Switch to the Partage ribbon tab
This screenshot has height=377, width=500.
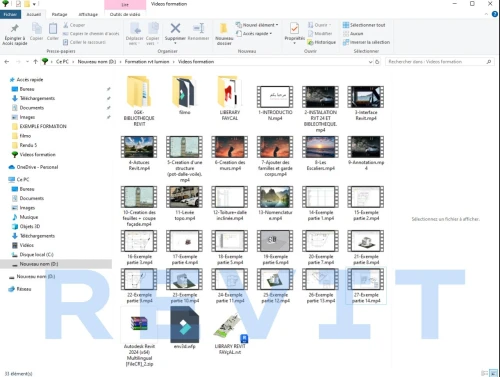pos(59,14)
